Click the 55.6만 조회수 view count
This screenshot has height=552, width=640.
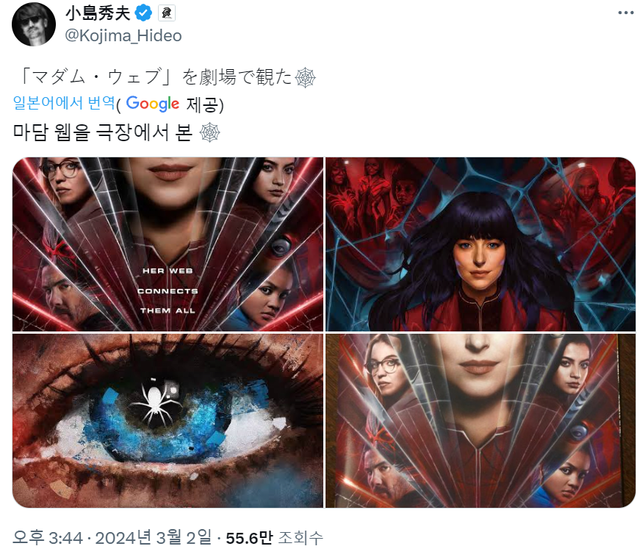[274, 538]
